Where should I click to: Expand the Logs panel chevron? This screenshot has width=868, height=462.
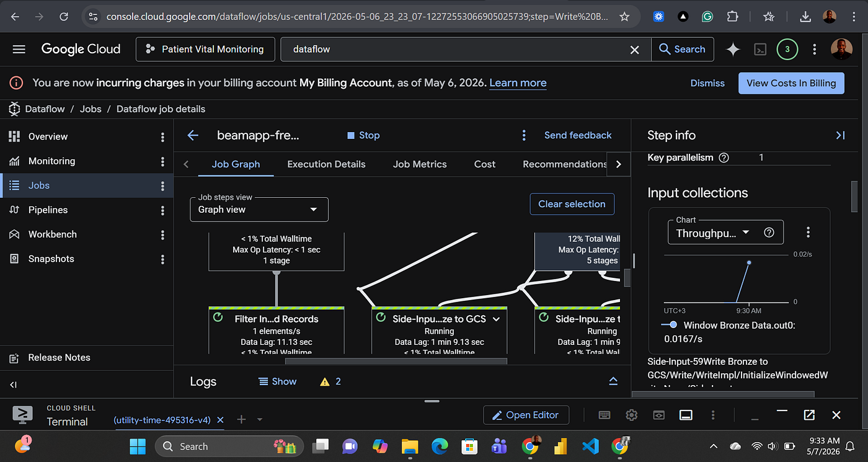coord(613,381)
